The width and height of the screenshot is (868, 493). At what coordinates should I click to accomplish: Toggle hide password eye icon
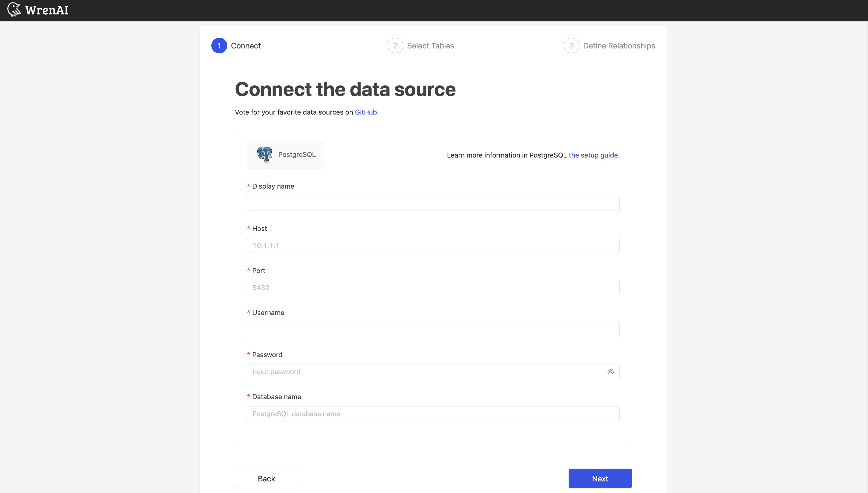pyautogui.click(x=610, y=372)
